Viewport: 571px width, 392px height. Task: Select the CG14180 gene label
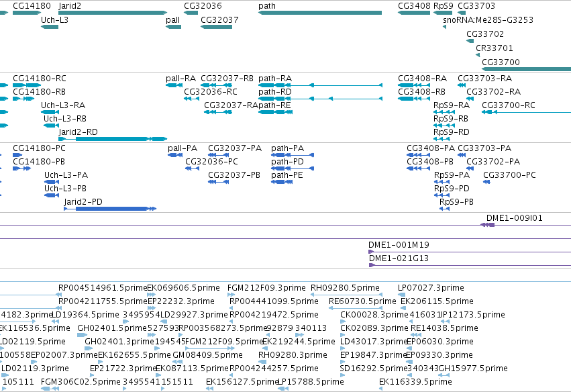click(x=32, y=6)
